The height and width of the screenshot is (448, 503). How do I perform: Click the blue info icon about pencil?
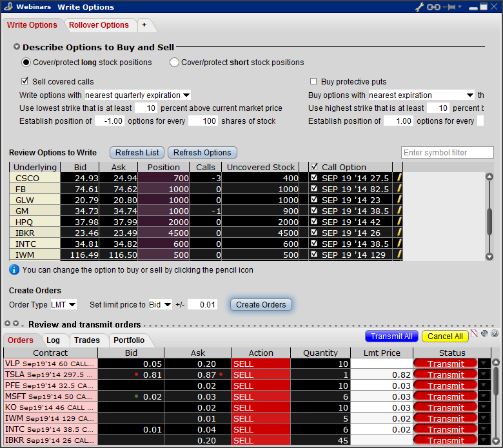(x=14, y=269)
